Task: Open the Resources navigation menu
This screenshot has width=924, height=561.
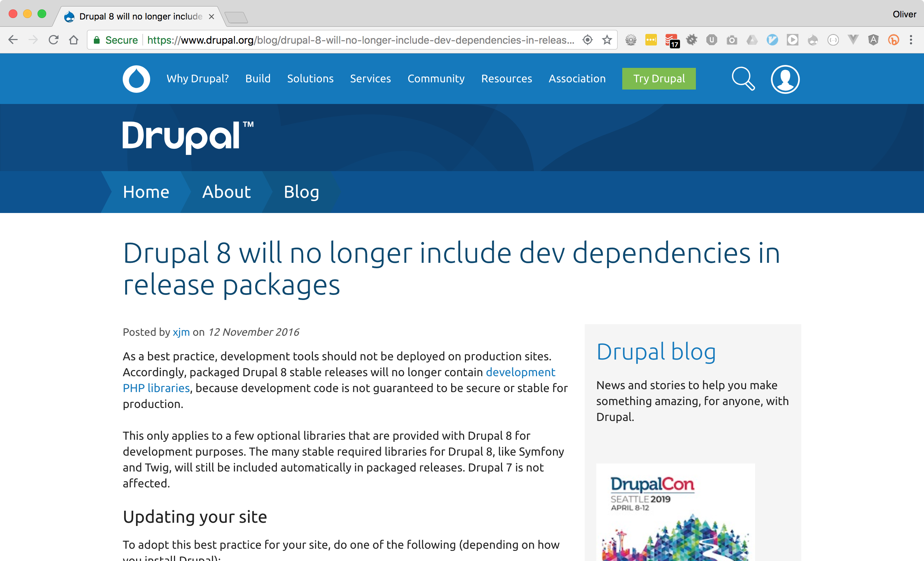Action: click(506, 79)
